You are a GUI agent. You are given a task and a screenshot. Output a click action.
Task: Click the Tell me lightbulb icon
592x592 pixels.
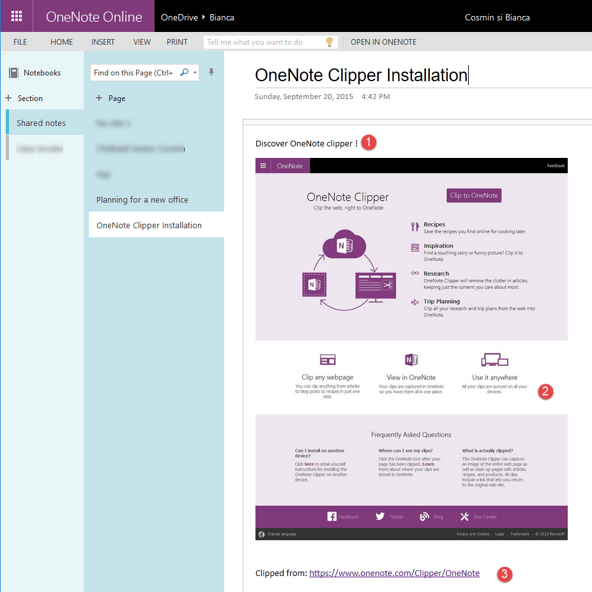[x=329, y=42]
